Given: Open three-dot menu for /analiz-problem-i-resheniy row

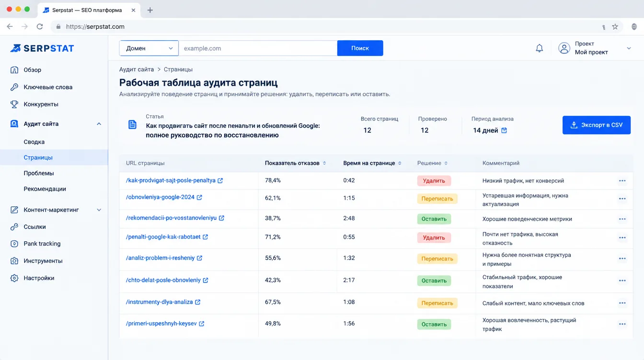Looking at the screenshot, I should [622, 259].
